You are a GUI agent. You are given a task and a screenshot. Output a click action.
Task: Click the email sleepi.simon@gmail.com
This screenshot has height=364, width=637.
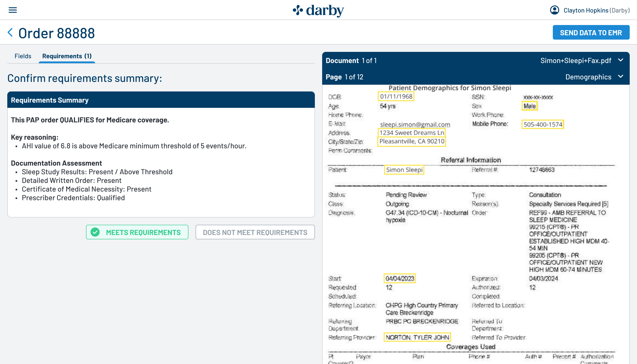click(x=415, y=124)
